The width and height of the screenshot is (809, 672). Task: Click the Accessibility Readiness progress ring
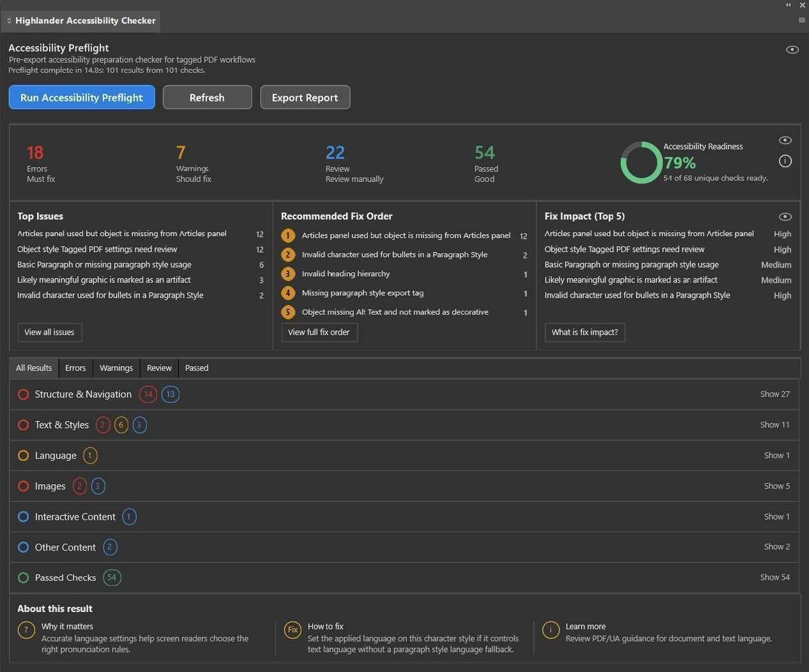point(641,162)
